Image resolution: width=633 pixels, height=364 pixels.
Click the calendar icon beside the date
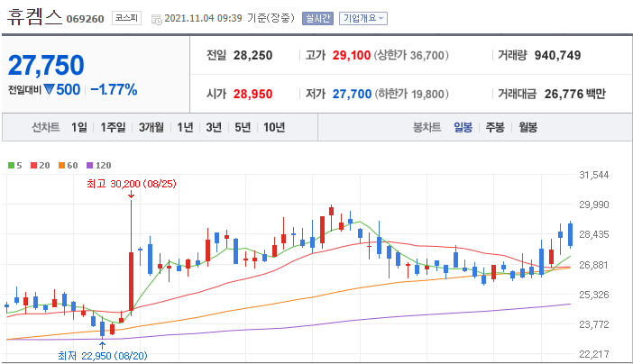click(156, 19)
